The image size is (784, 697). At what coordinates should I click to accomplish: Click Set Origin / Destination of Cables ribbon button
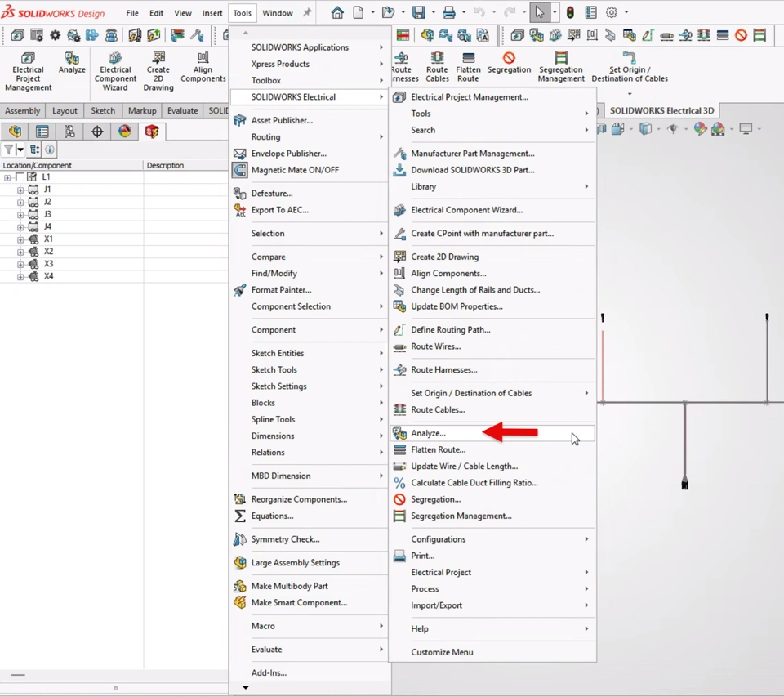coord(630,67)
